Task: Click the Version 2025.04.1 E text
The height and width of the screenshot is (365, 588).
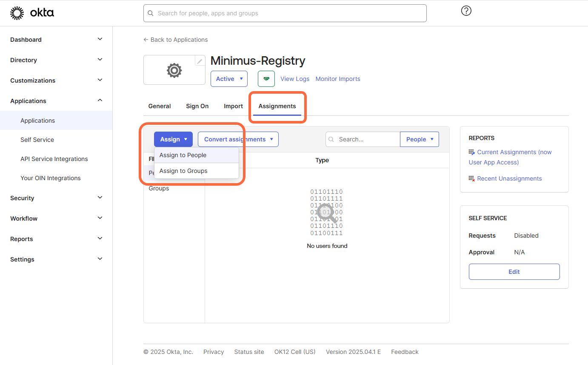Action: 353,352
